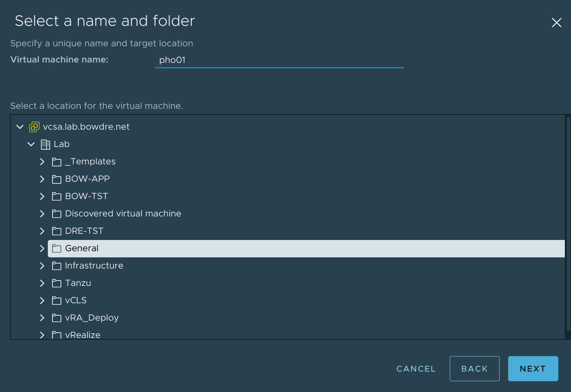Select the _Templates folder label
Image resolution: width=571 pixels, height=392 pixels.
pyautogui.click(x=90, y=161)
